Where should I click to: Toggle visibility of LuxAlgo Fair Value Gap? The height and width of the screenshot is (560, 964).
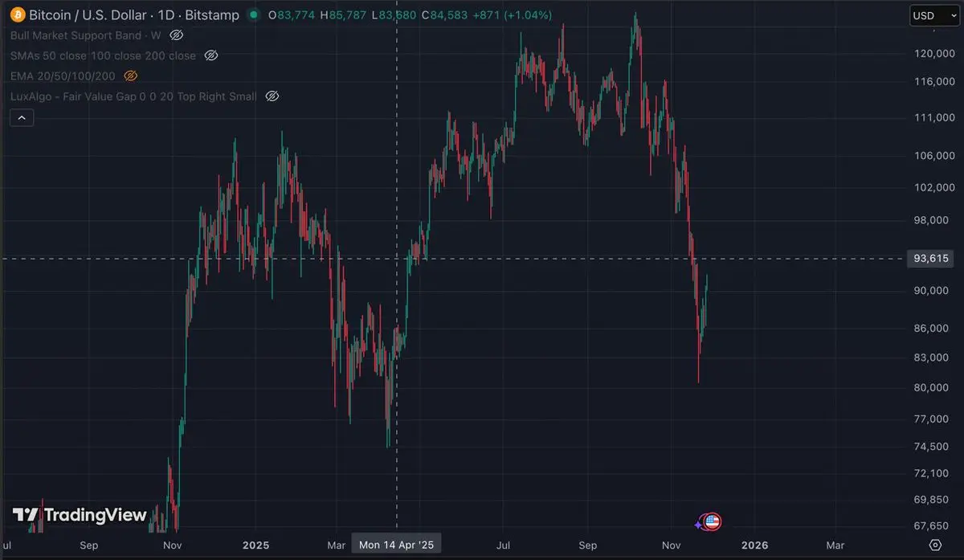(x=272, y=96)
